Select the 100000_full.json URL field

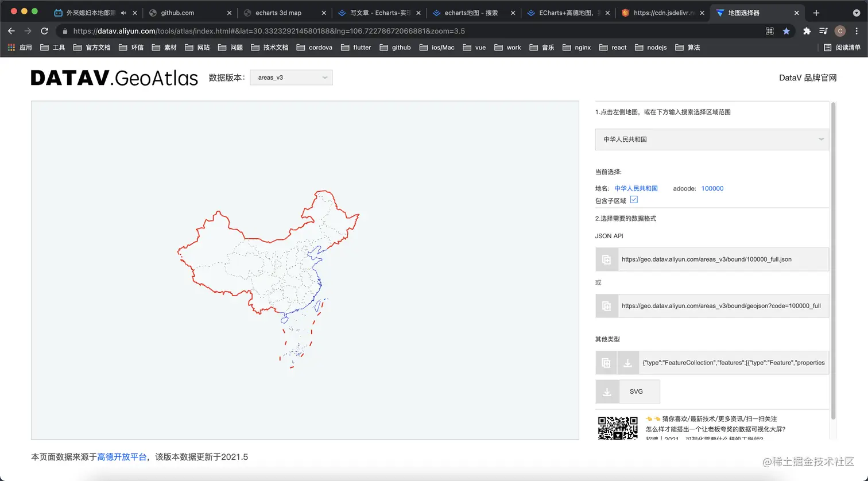pos(723,259)
